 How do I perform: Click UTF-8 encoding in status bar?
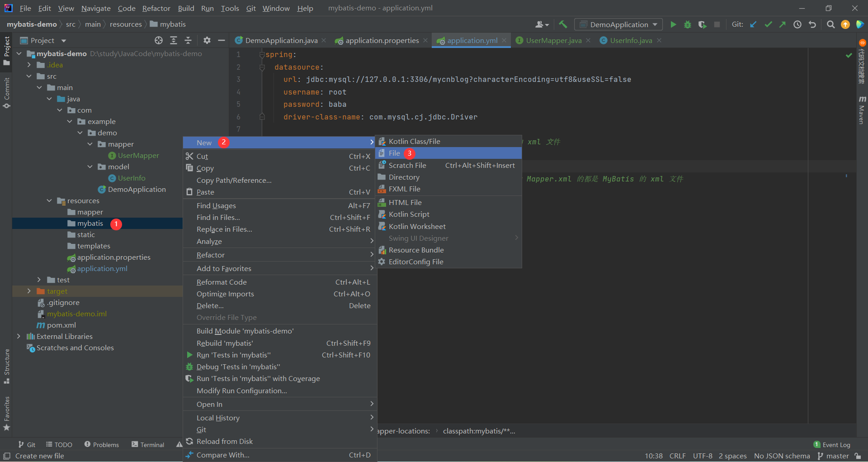click(703, 456)
